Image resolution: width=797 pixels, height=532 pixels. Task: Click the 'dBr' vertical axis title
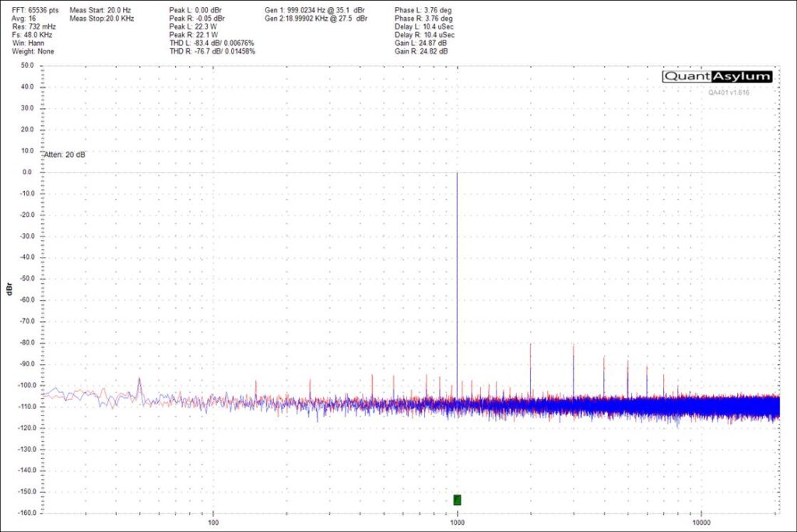pyautogui.click(x=9, y=289)
